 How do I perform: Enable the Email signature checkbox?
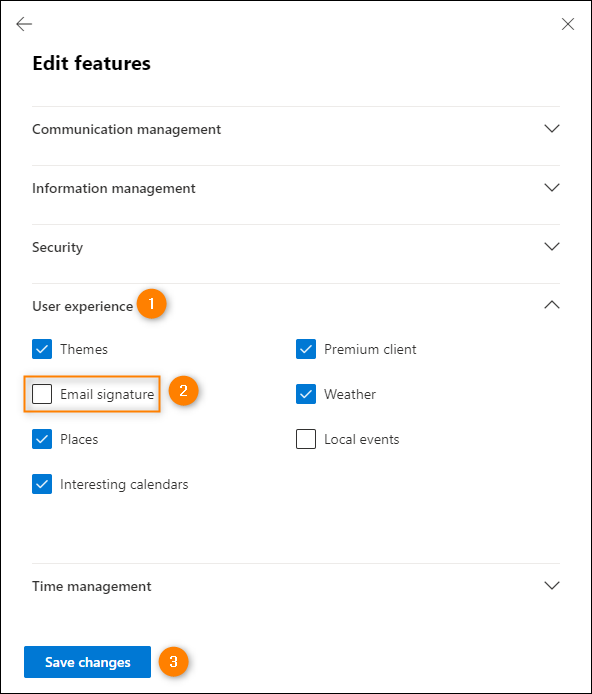42,394
